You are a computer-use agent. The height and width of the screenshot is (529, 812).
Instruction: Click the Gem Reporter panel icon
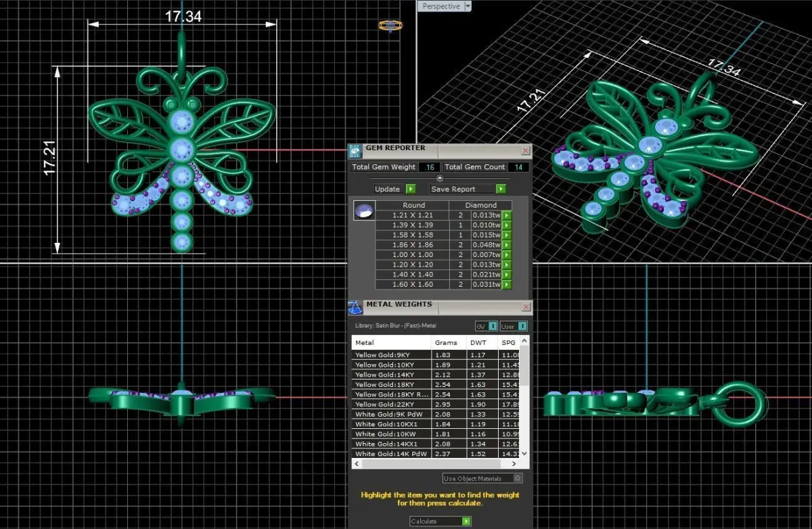pos(355,151)
